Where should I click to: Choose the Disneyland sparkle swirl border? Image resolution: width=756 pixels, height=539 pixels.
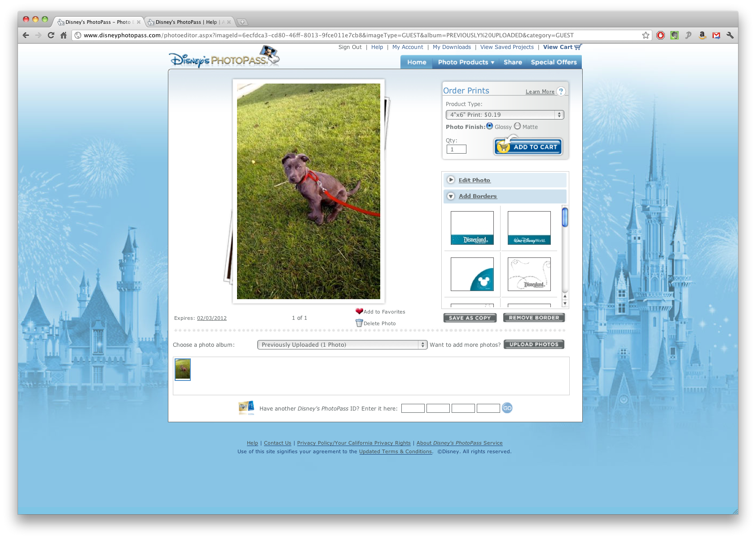529,274
